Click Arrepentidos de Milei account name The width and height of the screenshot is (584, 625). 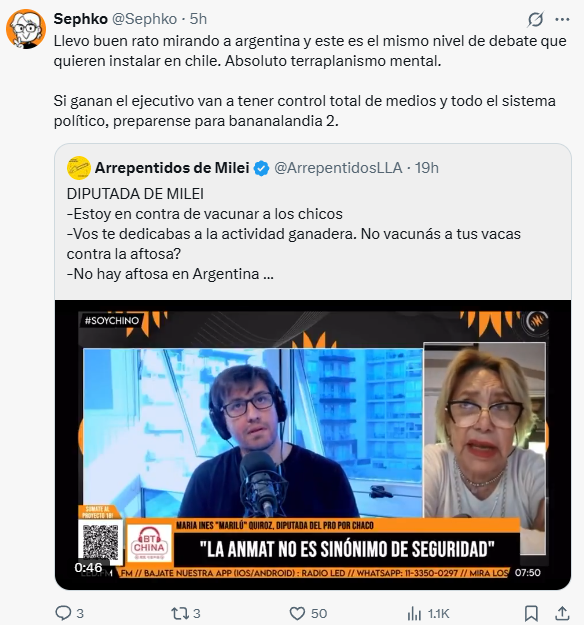point(172,168)
